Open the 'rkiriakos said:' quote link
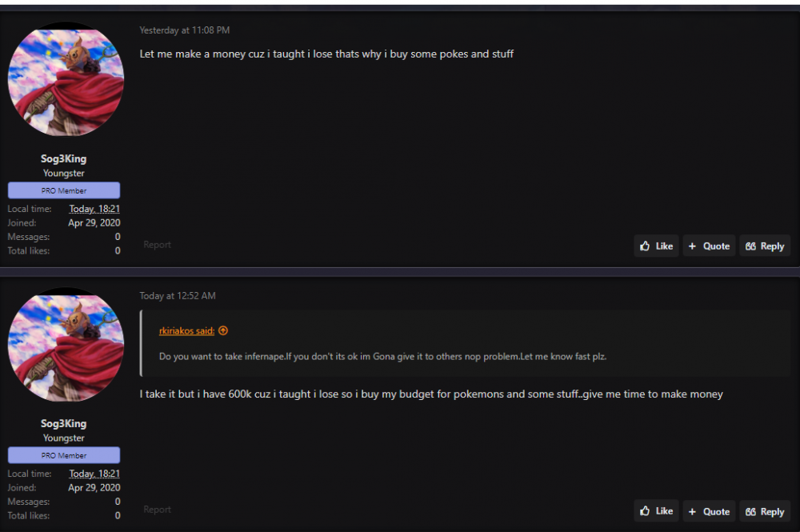Viewport: 800px width, 532px height. pos(186,330)
